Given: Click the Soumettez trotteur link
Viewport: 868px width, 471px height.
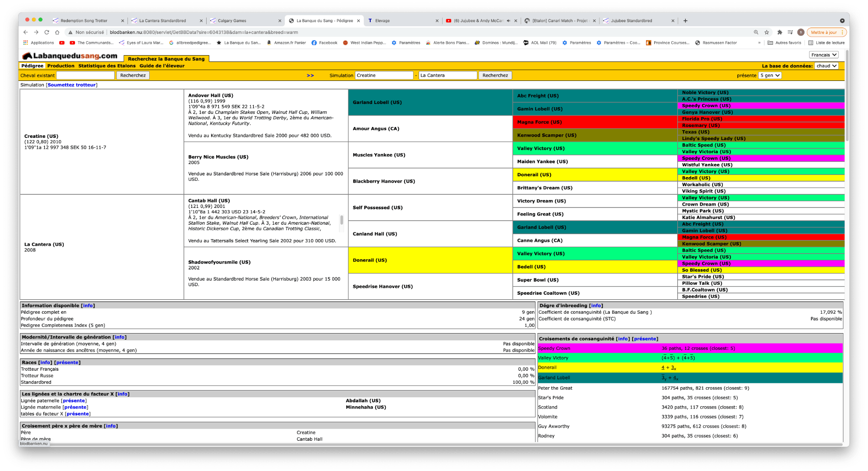Looking at the screenshot, I should [71, 85].
